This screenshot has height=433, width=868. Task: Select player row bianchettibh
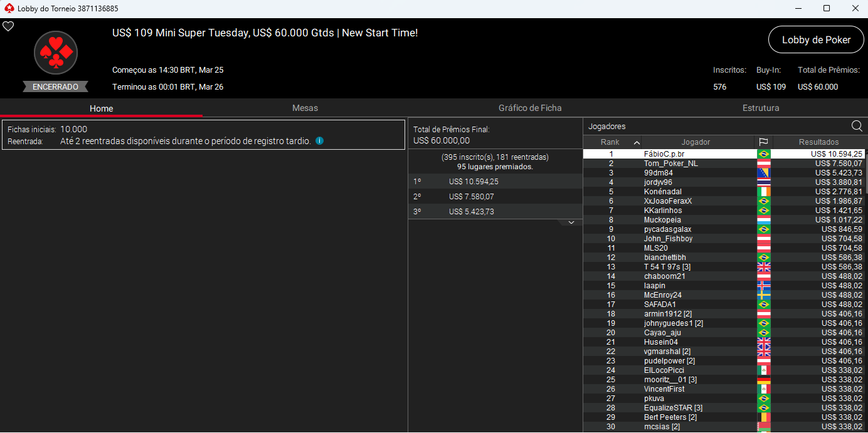pyautogui.click(x=724, y=258)
